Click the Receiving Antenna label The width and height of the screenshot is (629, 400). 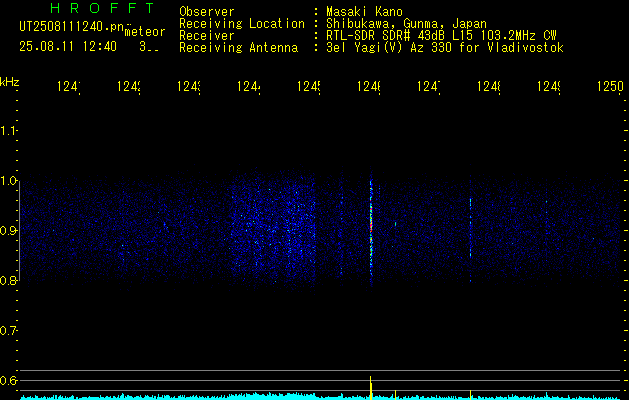coord(238,48)
